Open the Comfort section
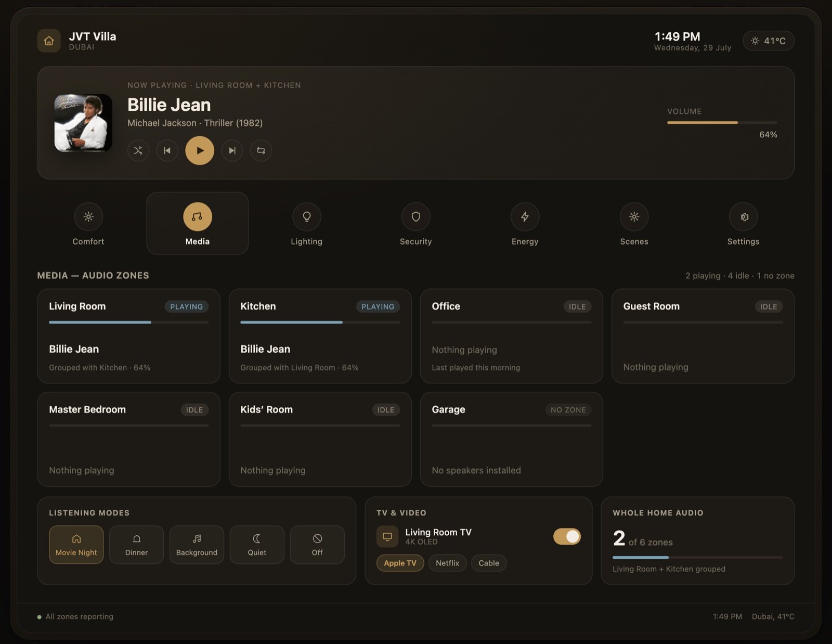The image size is (832, 644). (88, 224)
